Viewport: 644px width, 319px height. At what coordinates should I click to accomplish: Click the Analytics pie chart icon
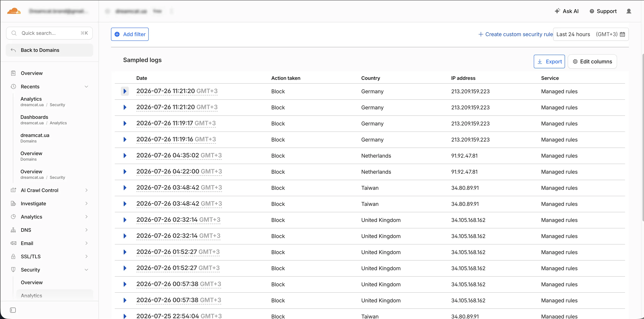13,217
